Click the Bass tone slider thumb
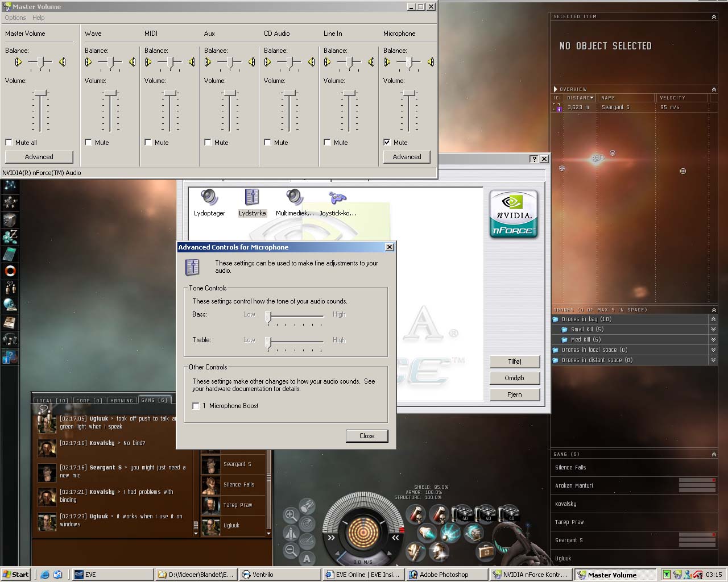 (268, 316)
